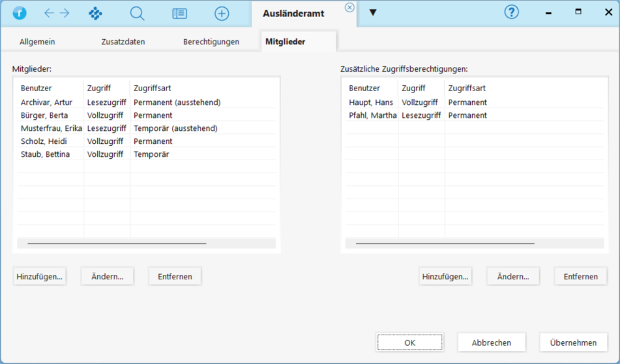Click the Mitglieder list horizontal scrollbar
This screenshot has height=364, width=620.
[117, 243]
